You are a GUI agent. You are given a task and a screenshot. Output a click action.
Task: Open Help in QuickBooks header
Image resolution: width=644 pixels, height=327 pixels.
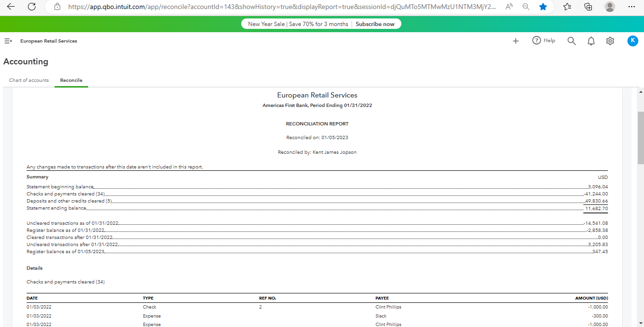click(x=544, y=41)
